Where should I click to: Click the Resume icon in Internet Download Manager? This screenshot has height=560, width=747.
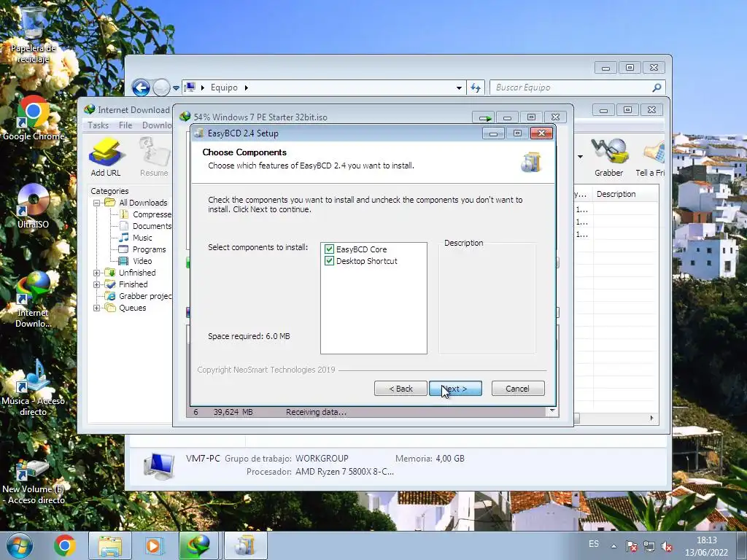[154, 157]
